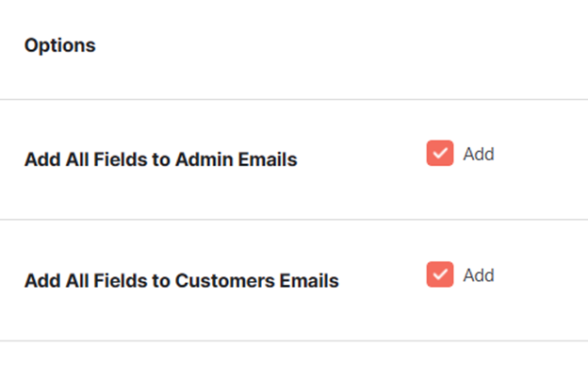The image size is (588, 365).
Task: Uncheck the Add All Fields to Customers Emails checkbox
Action: click(x=440, y=274)
